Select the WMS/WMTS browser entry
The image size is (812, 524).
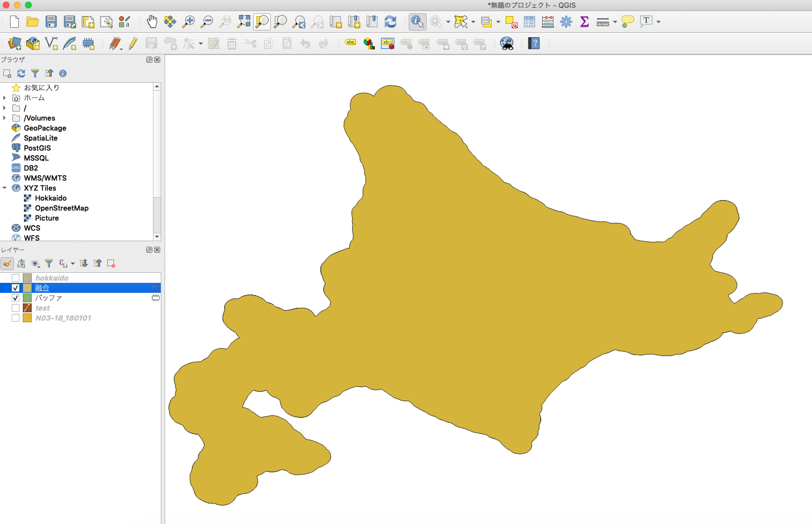[45, 178]
